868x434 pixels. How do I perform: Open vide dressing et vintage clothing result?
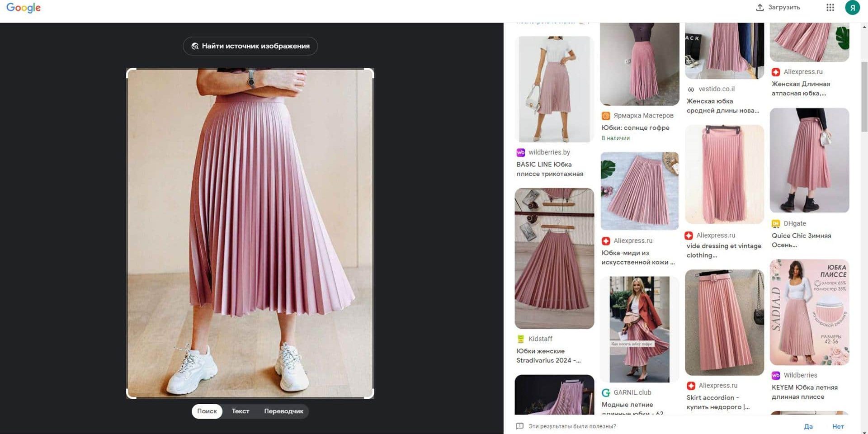point(723,250)
